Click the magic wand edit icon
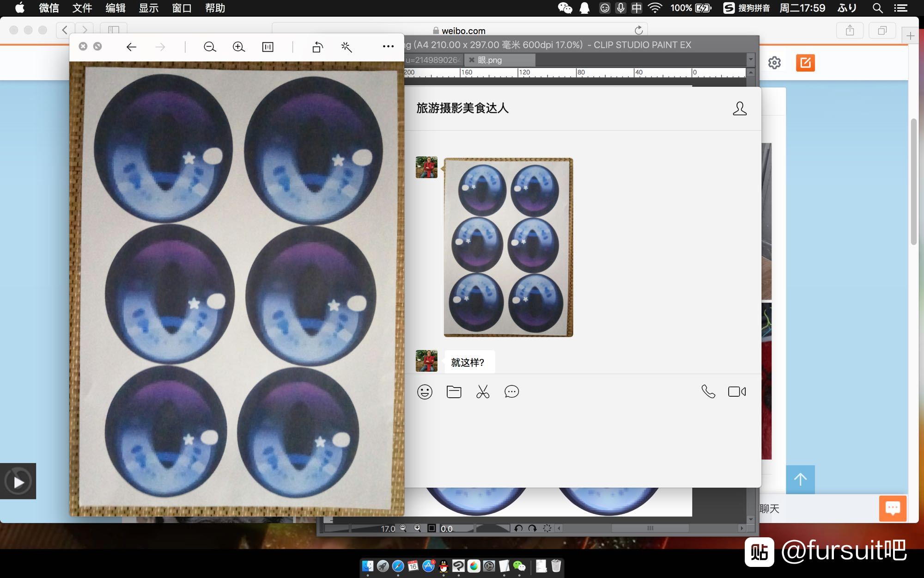This screenshot has height=578, width=924. 346,47
